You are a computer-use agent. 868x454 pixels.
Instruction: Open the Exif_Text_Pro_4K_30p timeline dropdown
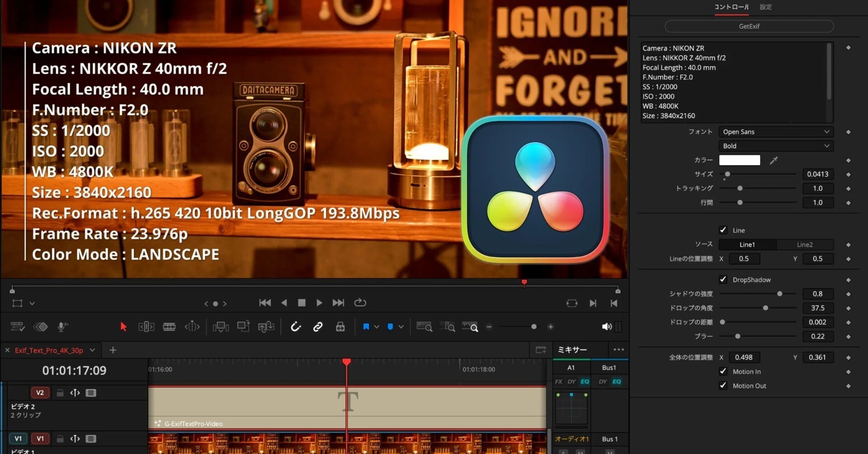tap(93, 350)
